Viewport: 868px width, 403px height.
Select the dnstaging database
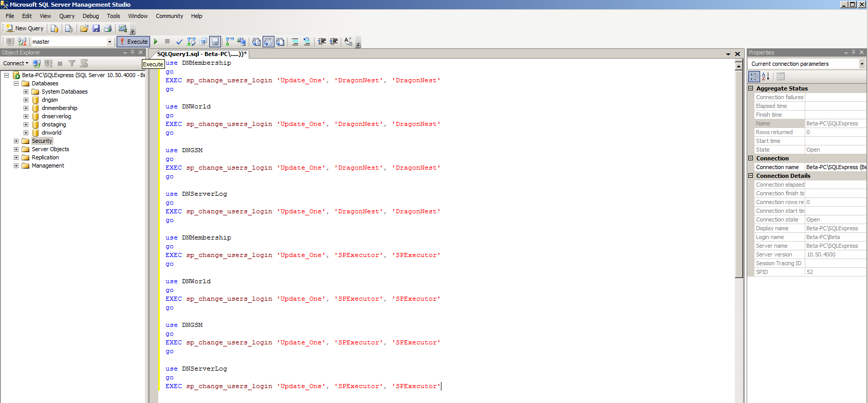pyautogui.click(x=54, y=124)
